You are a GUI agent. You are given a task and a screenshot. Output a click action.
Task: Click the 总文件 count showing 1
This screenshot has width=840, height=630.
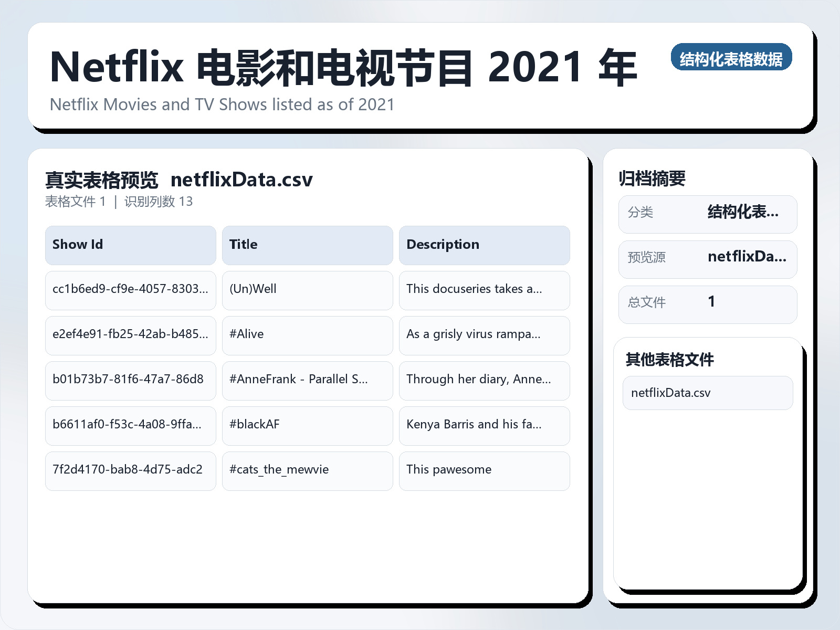(708, 304)
